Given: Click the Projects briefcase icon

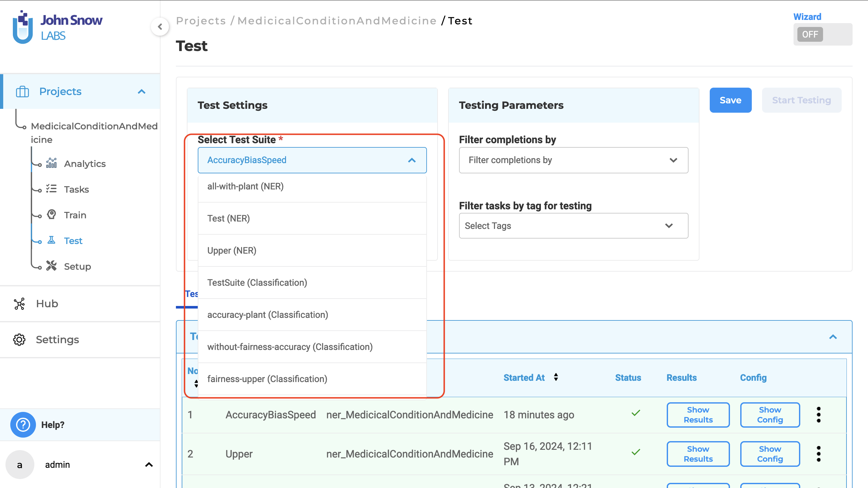Looking at the screenshot, I should pos(22,91).
